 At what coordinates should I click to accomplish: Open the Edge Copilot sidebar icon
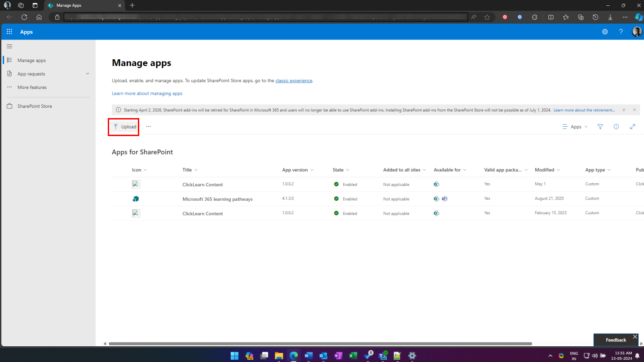(x=638, y=17)
